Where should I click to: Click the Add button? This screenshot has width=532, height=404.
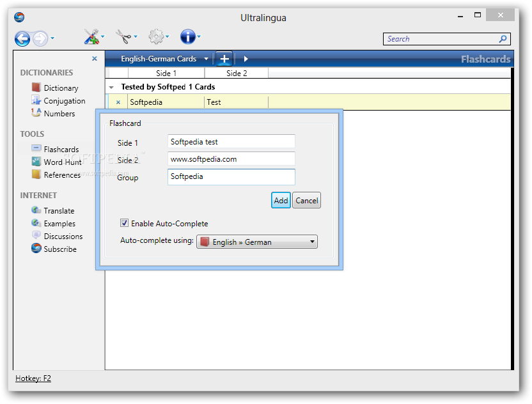pos(281,201)
